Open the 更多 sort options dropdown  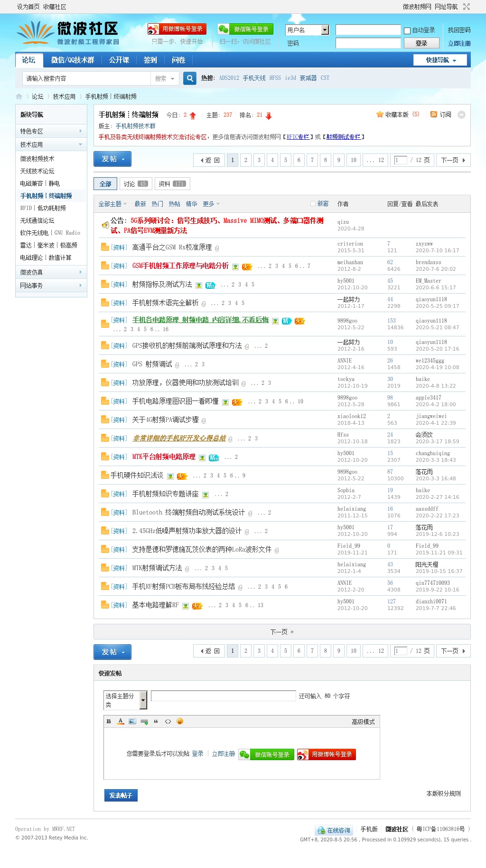click(x=211, y=204)
